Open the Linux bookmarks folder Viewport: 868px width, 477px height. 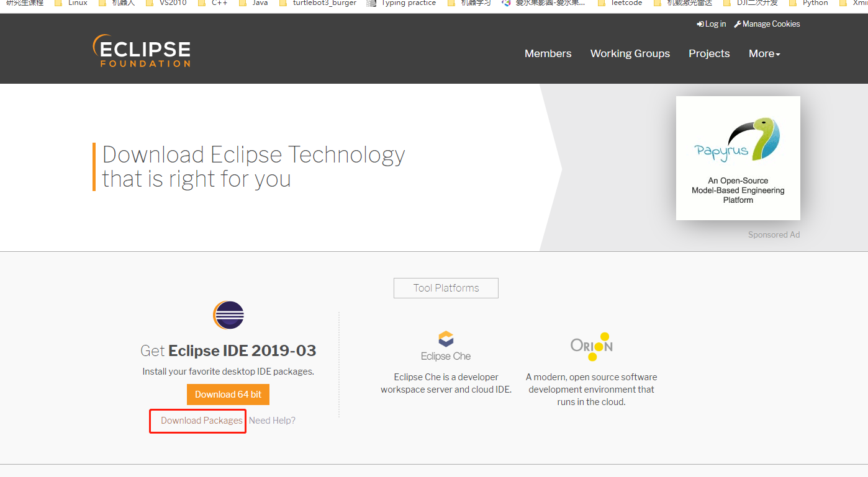click(x=77, y=3)
